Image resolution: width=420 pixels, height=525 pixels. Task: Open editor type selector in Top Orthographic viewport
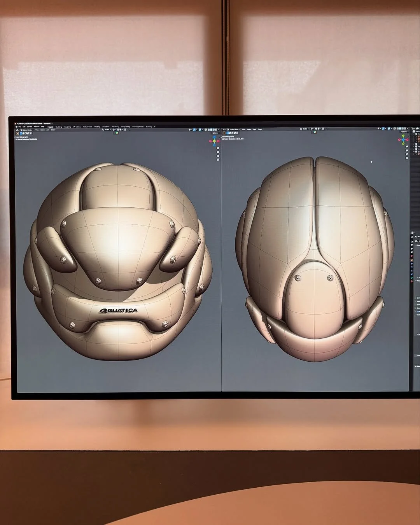click(224, 129)
